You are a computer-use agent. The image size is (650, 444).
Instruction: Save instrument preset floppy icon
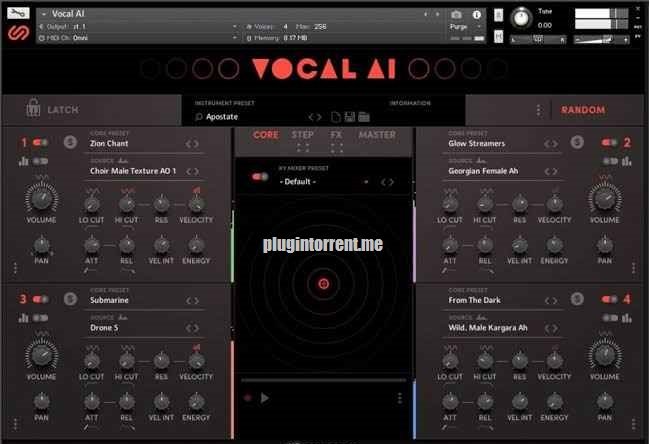click(x=349, y=117)
